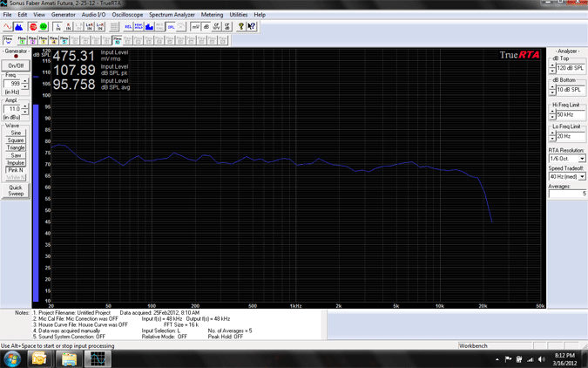
Task: Click the Averages input field
Action: click(566, 194)
